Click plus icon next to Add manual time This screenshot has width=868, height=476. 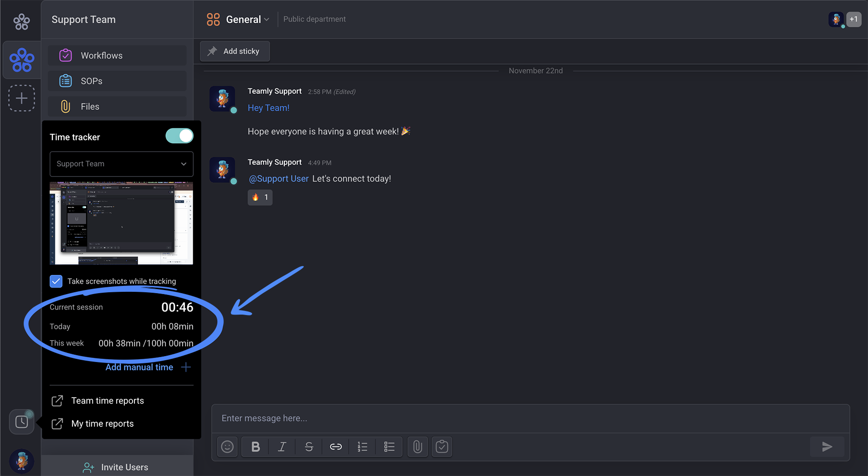pyautogui.click(x=186, y=367)
